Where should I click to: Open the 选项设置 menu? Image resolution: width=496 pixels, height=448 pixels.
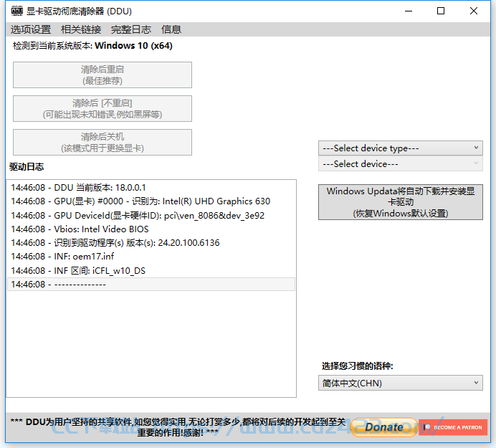tap(31, 29)
